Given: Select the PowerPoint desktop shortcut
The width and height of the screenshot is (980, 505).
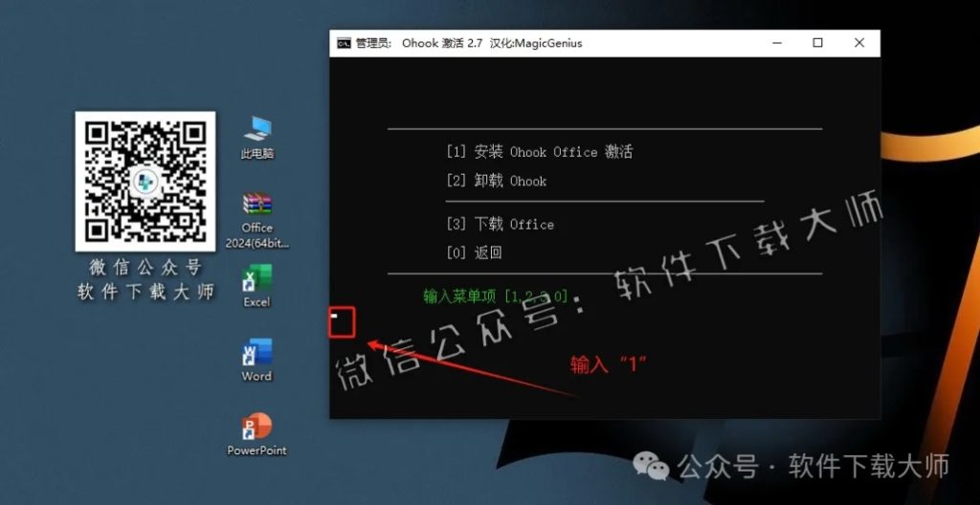Looking at the screenshot, I should click(x=256, y=434).
